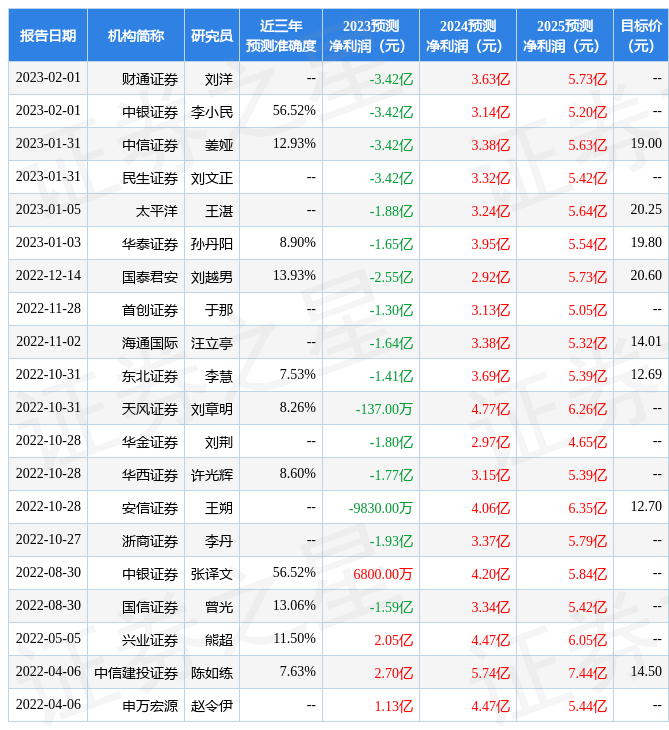Open the 太平洋 institution row

tap(157, 211)
